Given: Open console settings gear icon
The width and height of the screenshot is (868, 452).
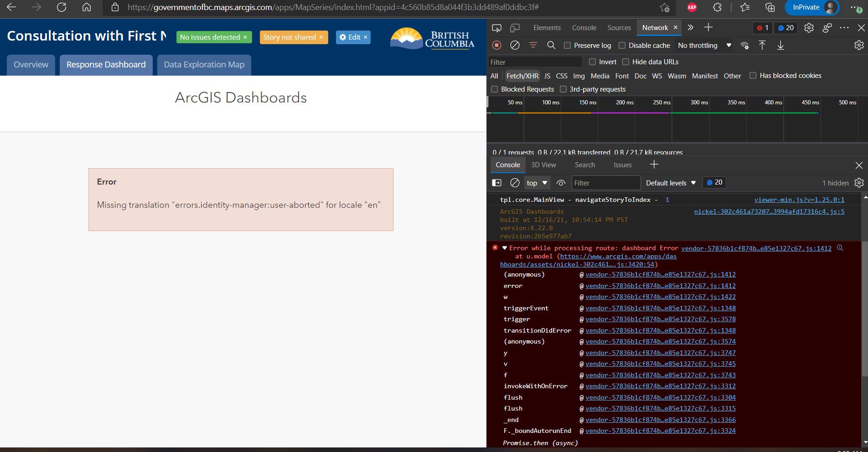Looking at the screenshot, I should pyautogui.click(x=859, y=183).
